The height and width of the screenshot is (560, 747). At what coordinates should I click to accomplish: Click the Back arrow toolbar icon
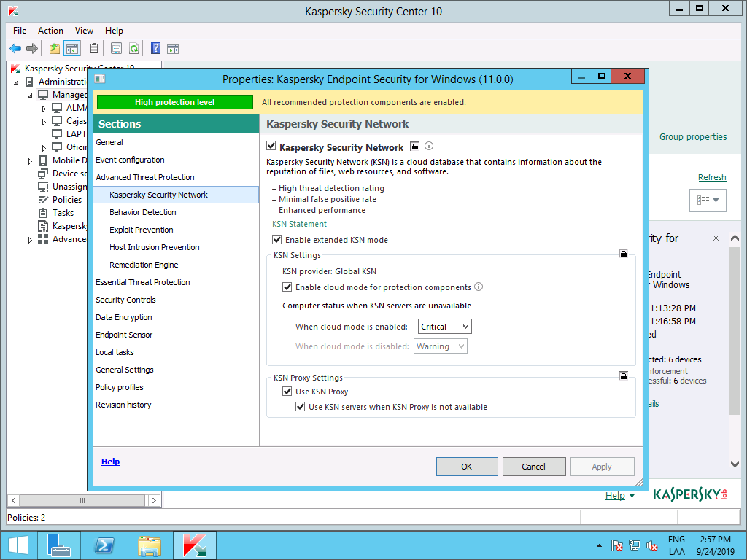15,48
